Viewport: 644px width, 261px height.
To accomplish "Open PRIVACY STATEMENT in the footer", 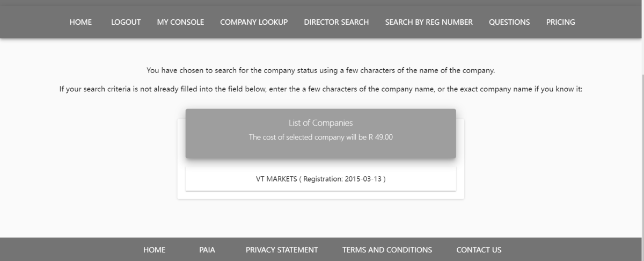I will [282, 250].
